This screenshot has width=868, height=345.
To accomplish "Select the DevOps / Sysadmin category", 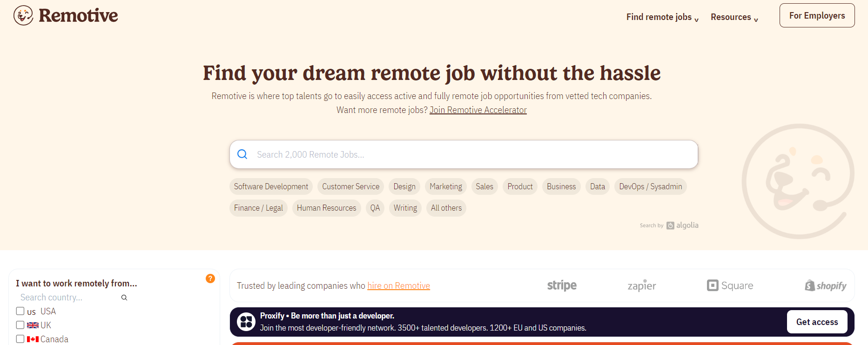I will tap(650, 186).
